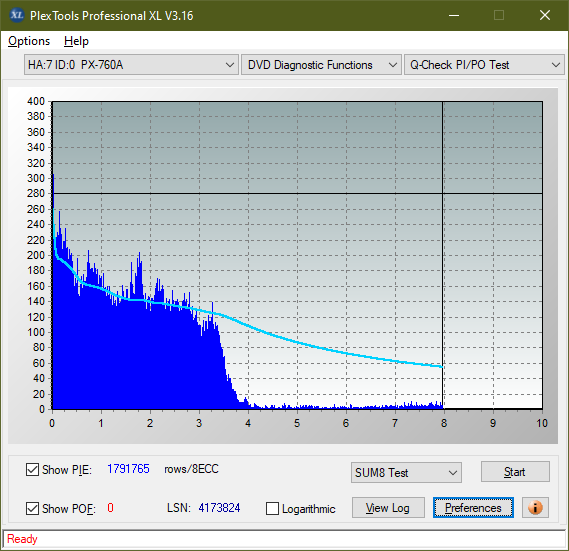Close the PlexTools window

coord(545,15)
